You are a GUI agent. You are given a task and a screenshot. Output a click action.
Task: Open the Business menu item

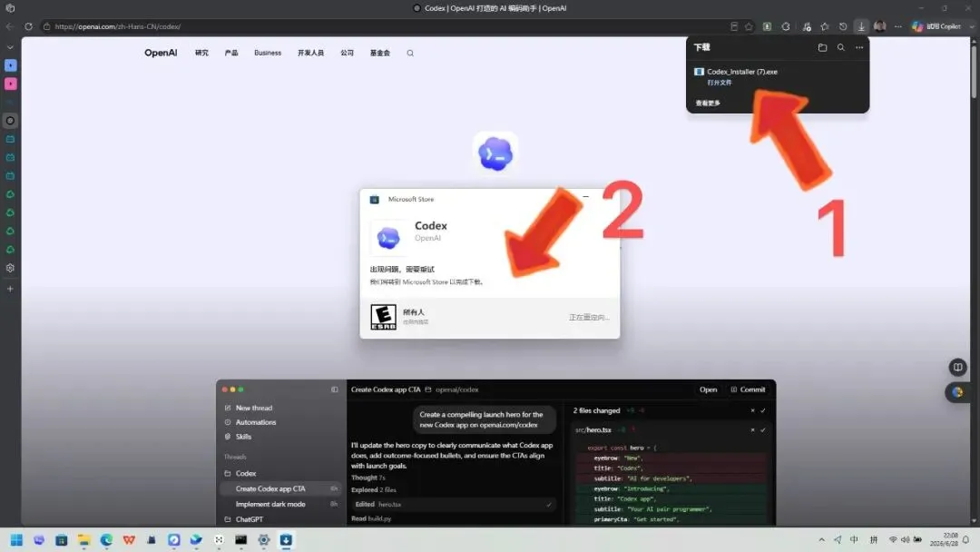pyautogui.click(x=268, y=54)
